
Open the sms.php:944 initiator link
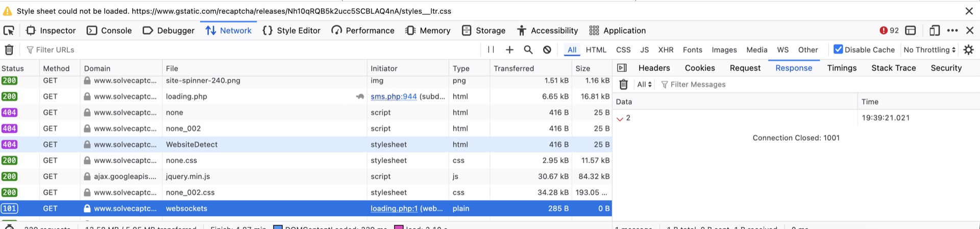click(394, 96)
